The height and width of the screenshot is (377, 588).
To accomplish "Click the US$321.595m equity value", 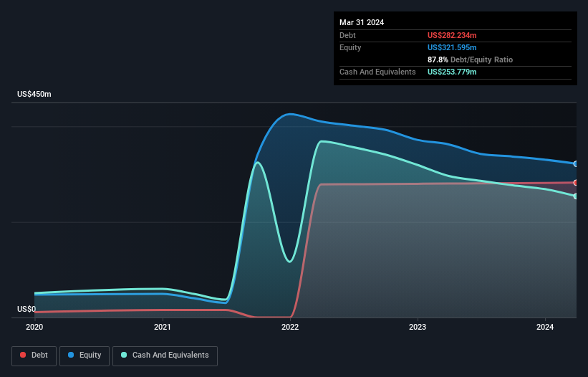I will [452, 47].
